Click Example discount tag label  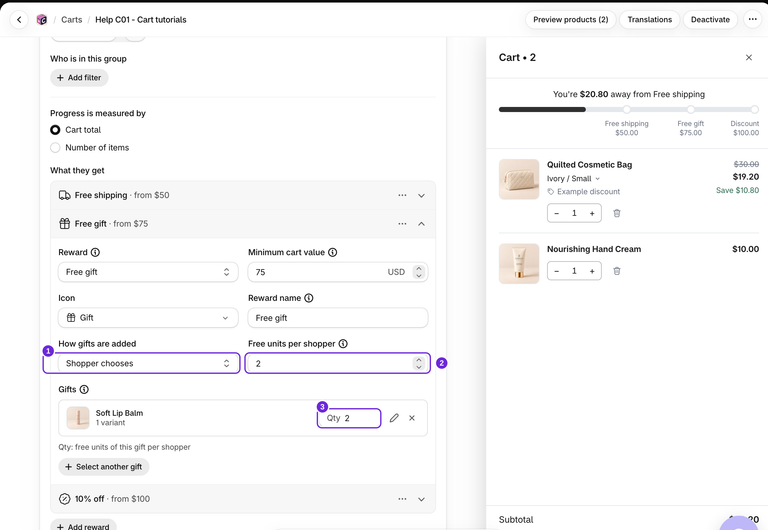click(x=583, y=192)
